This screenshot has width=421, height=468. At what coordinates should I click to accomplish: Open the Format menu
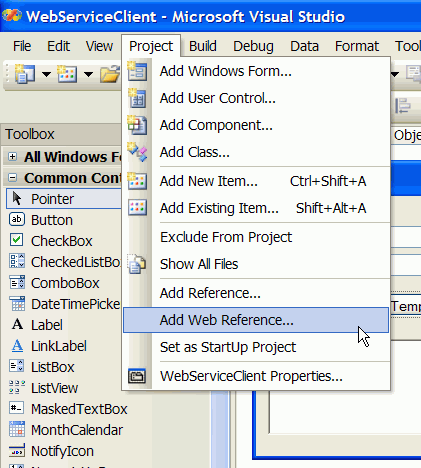(x=357, y=46)
